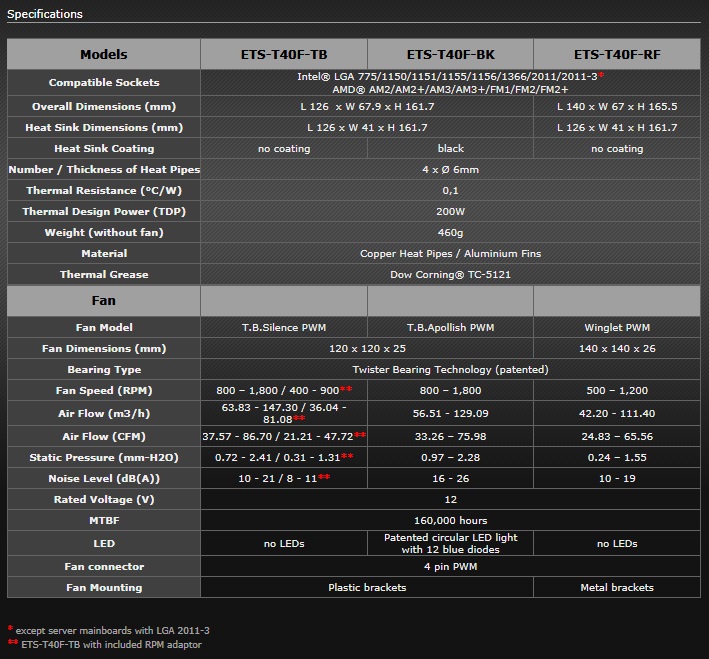Viewport: 709px width, 659px height.
Task: Select the Weight (without fan) label
Action: [x=104, y=232]
